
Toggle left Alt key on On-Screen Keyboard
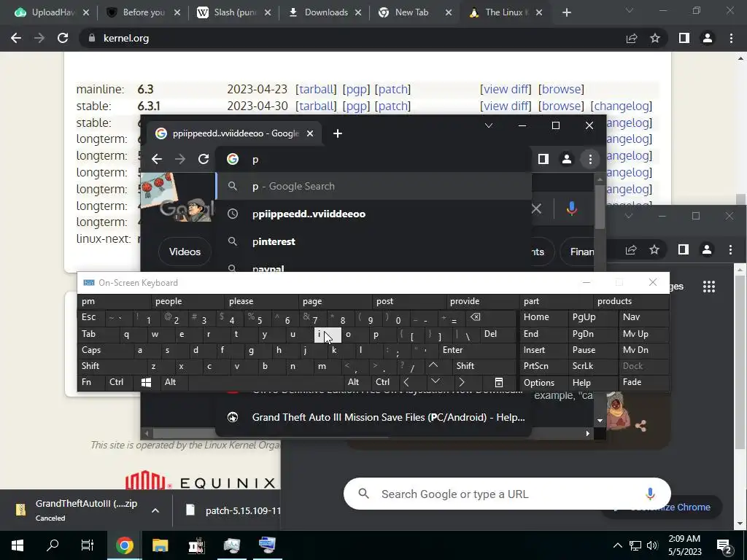[x=174, y=382]
